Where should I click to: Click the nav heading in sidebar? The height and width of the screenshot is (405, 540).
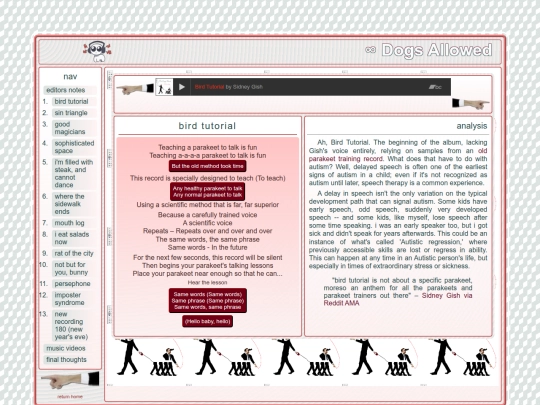(x=70, y=77)
